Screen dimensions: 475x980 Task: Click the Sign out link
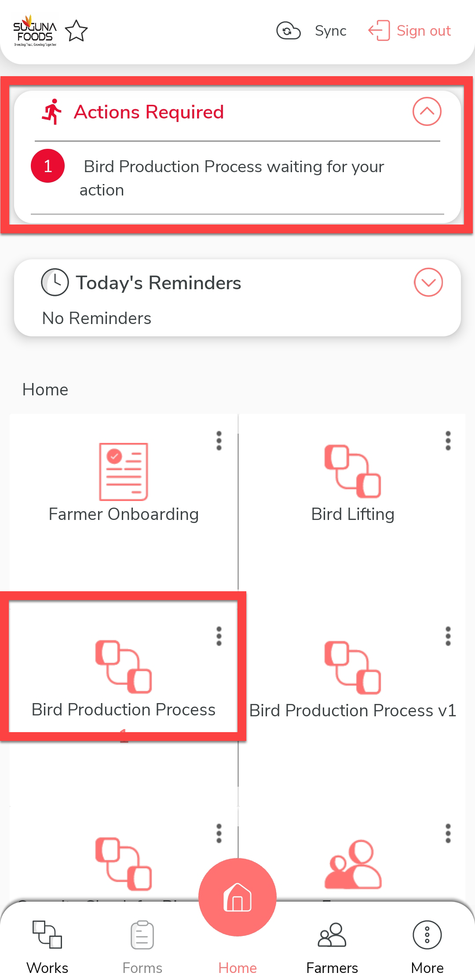(x=410, y=31)
